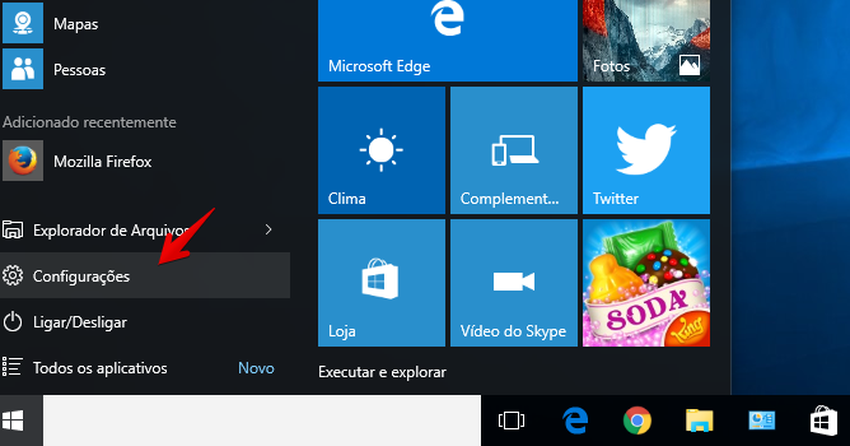Open Task View on the taskbar
This screenshot has height=446, width=850.
(511, 421)
